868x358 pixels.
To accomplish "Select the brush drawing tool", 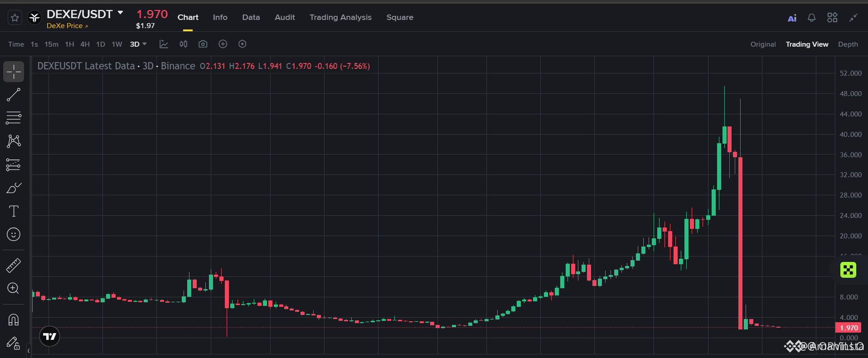I will [x=14, y=188].
